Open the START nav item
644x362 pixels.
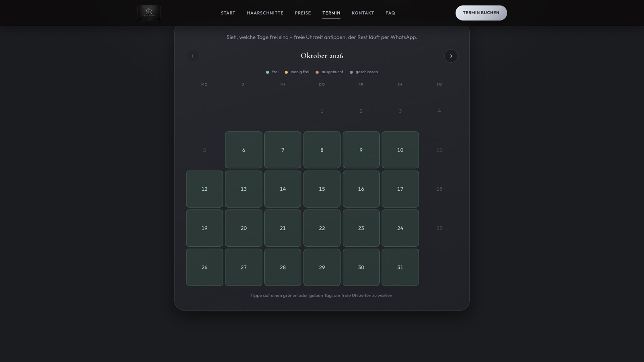pyautogui.click(x=228, y=13)
